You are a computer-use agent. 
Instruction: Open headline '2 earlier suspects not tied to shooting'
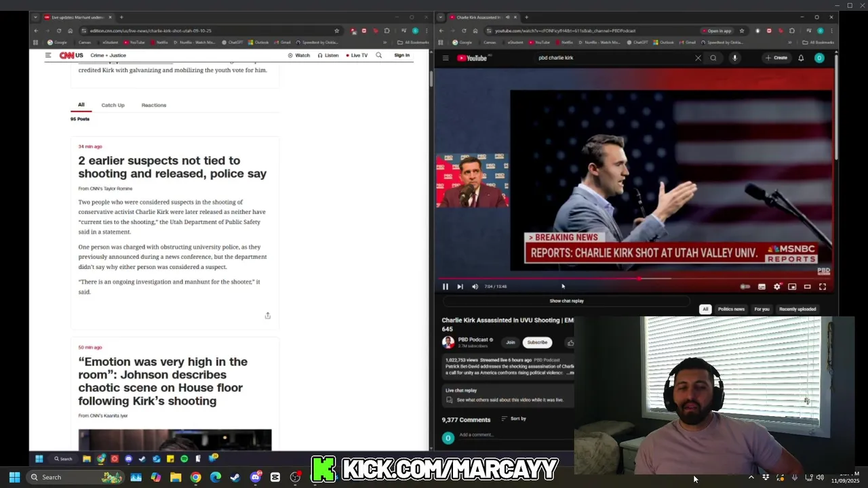(x=172, y=167)
